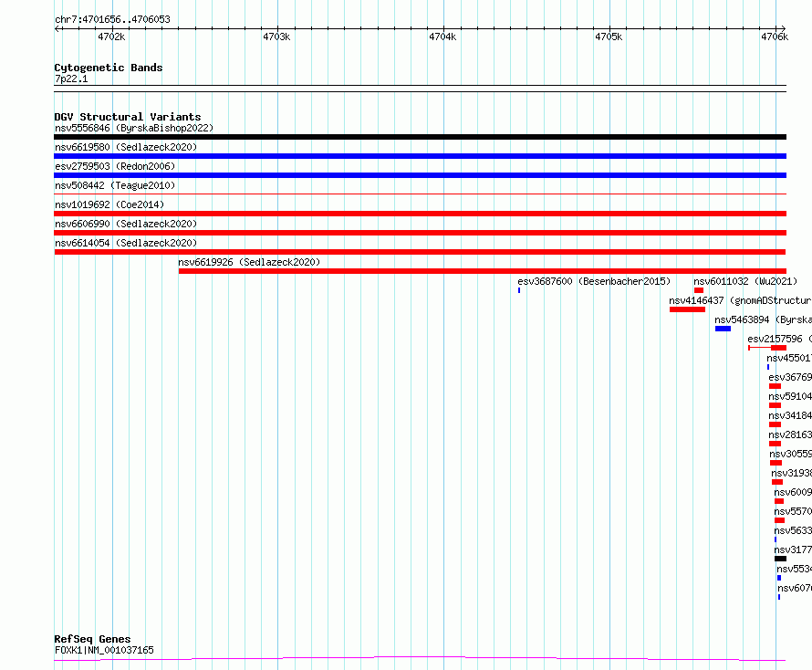Open variant esv3687600 (Besenbacher2015) label
This screenshot has width=812, height=670.
594,281
